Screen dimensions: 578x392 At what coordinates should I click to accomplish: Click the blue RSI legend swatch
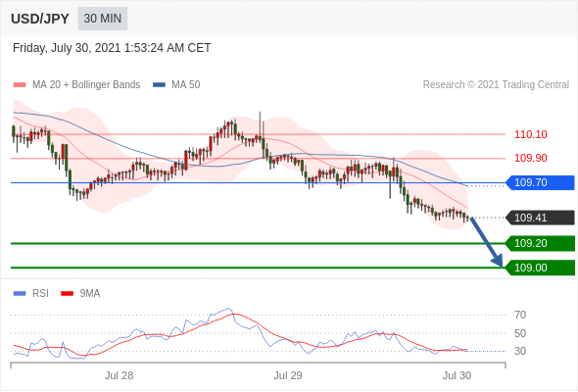click(20, 294)
